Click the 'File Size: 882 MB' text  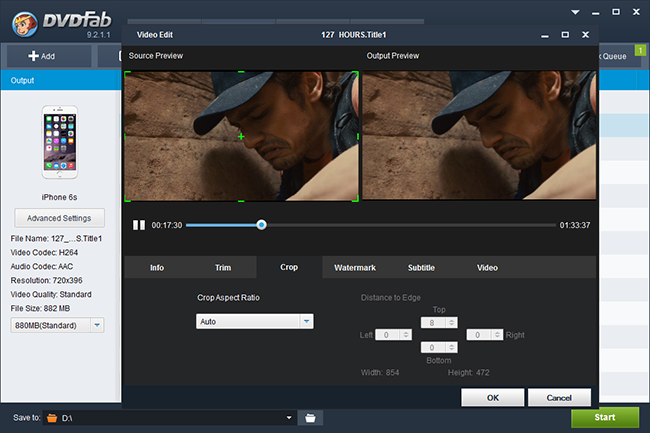(x=40, y=308)
